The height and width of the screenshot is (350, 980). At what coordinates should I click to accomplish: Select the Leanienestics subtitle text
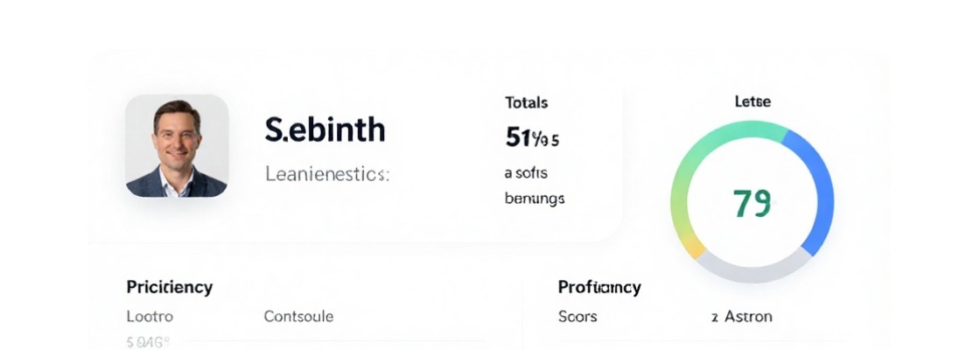pos(326,174)
